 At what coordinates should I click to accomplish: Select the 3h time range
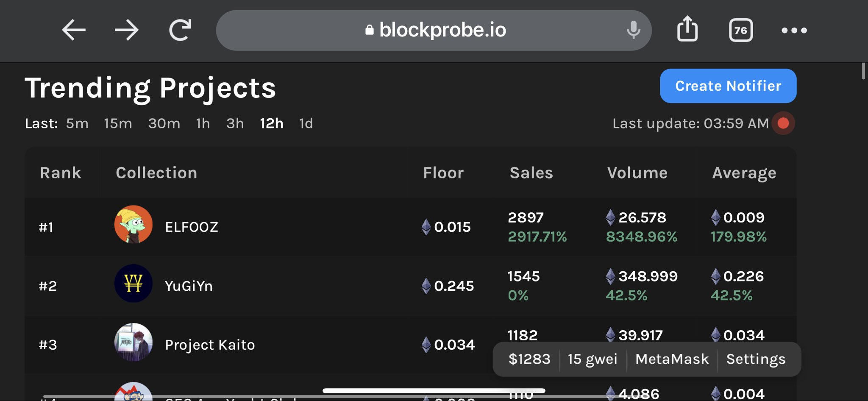[235, 123]
